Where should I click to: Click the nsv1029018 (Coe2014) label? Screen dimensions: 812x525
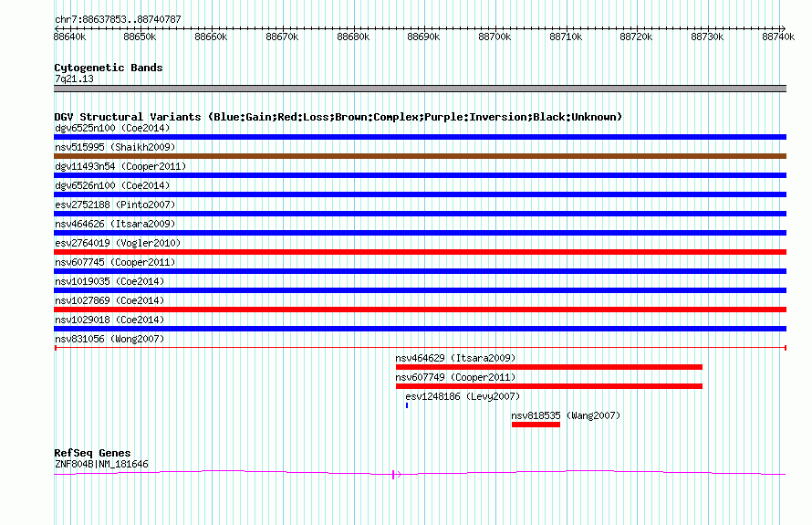pos(109,320)
